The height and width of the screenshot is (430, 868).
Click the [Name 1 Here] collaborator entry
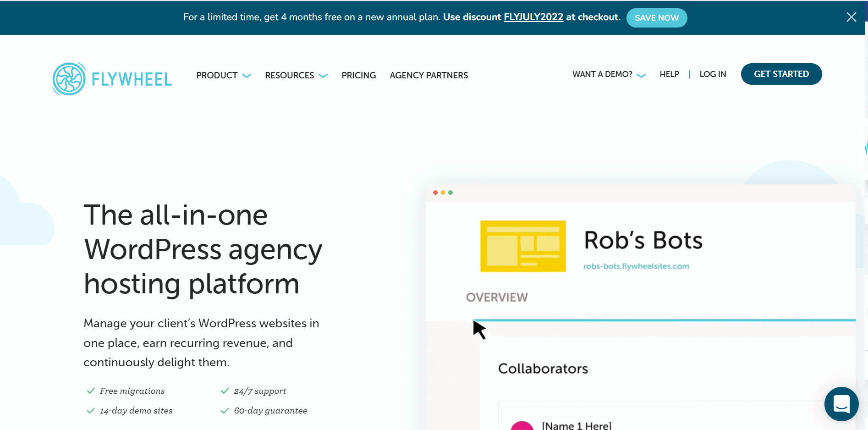pyautogui.click(x=577, y=425)
